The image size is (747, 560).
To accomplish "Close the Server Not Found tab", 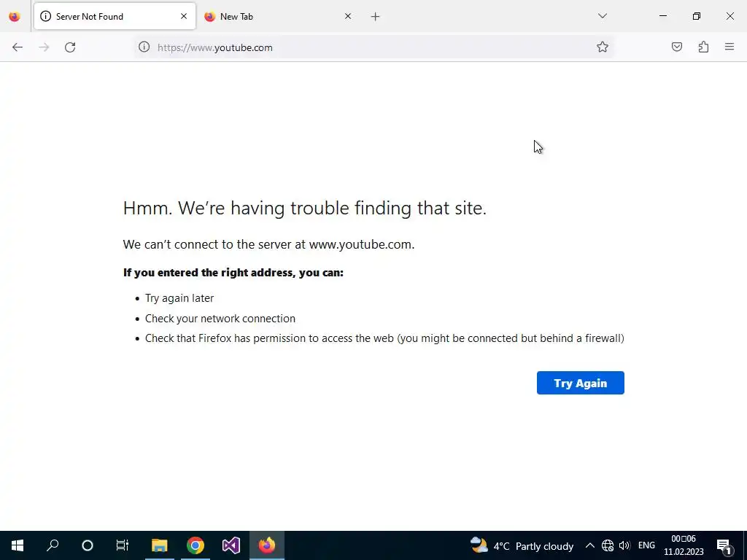I will point(184,16).
